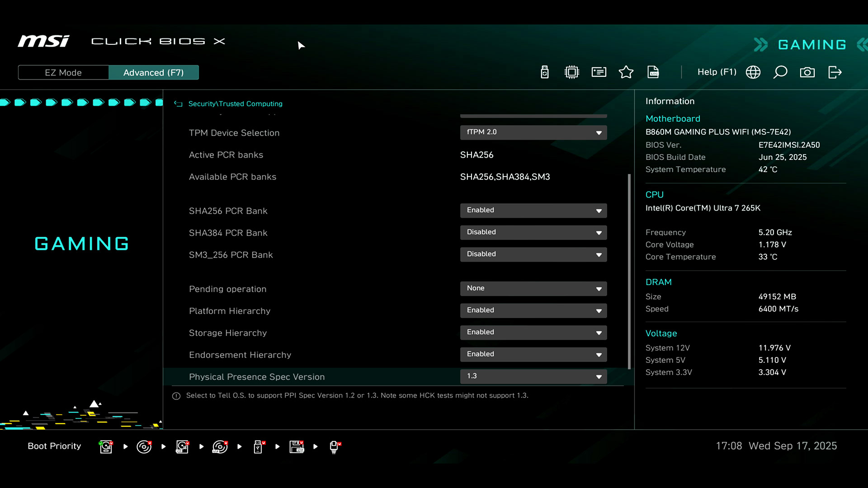Select the network boot device icon
This screenshot has height=488, width=868.
point(335,446)
